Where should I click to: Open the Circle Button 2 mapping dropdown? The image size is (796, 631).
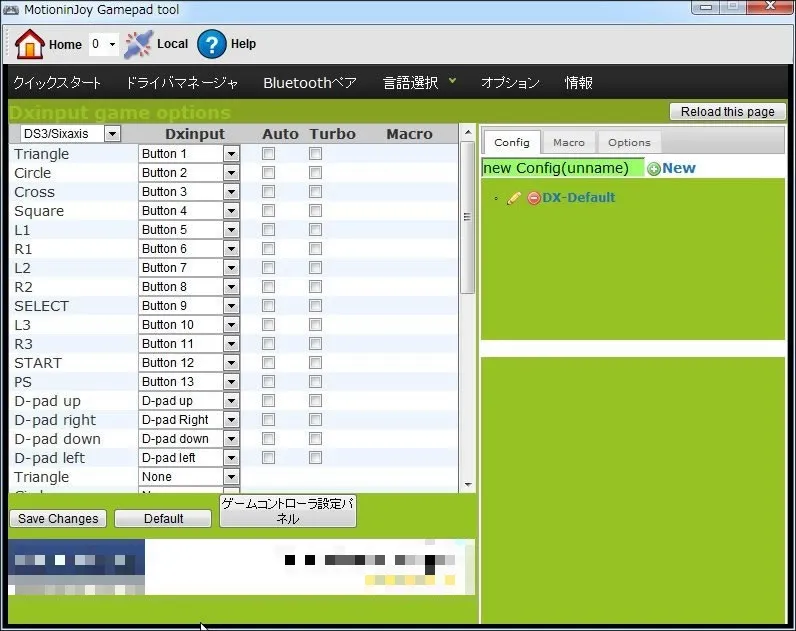[189, 173]
